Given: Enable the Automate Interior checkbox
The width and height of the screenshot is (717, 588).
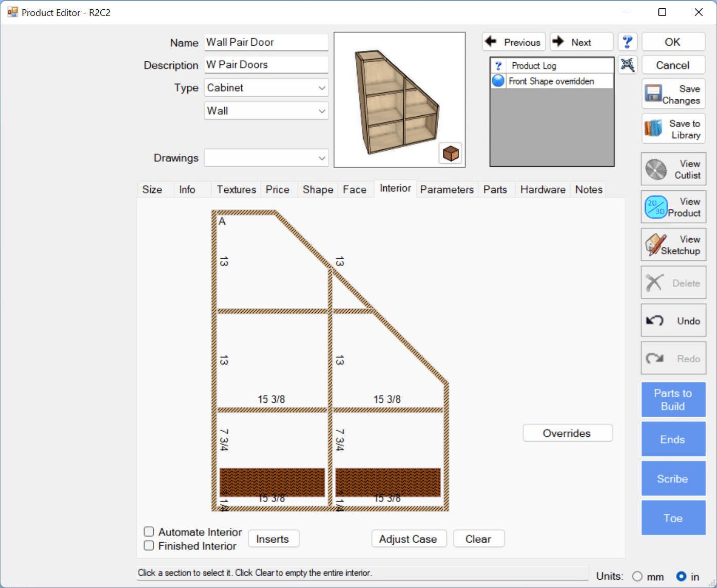Looking at the screenshot, I should click(149, 531).
